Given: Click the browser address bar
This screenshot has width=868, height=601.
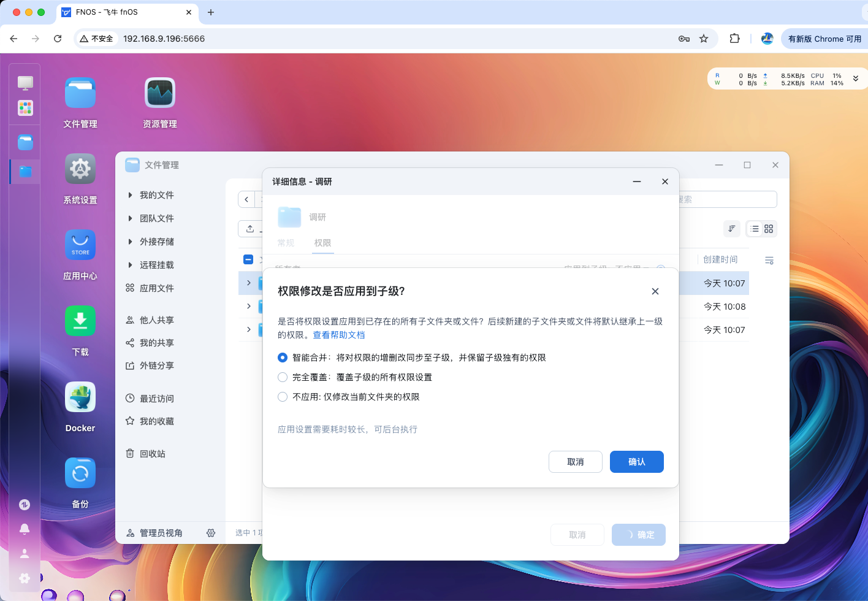Looking at the screenshot, I should (392, 39).
